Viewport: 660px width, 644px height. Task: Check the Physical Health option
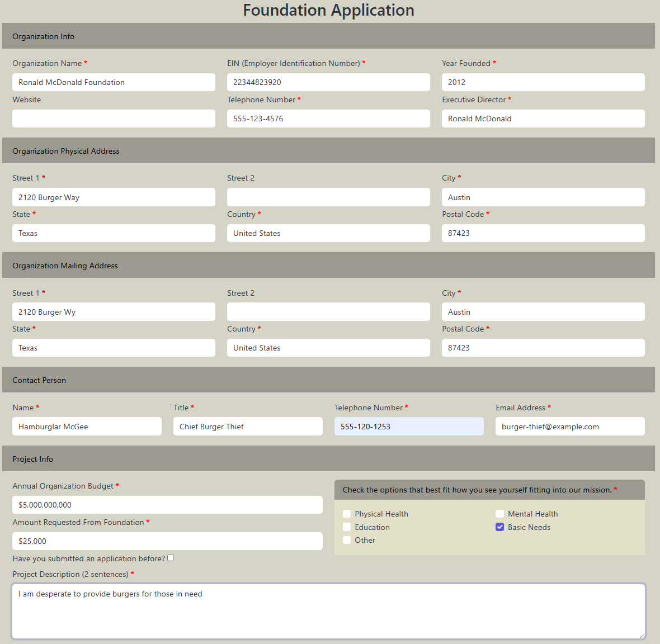(x=347, y=514)
